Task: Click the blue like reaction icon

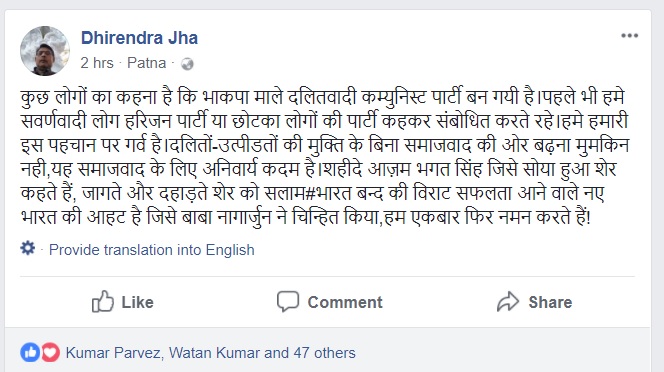Action: tap(30, 353)
